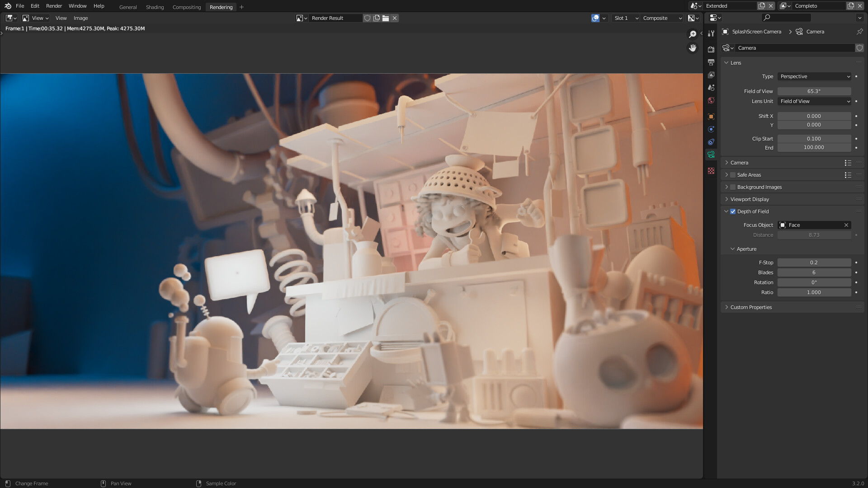868x488 pixels.
Task: Toggle fake user shield on Camera data
Action: [x=859, y=48]
